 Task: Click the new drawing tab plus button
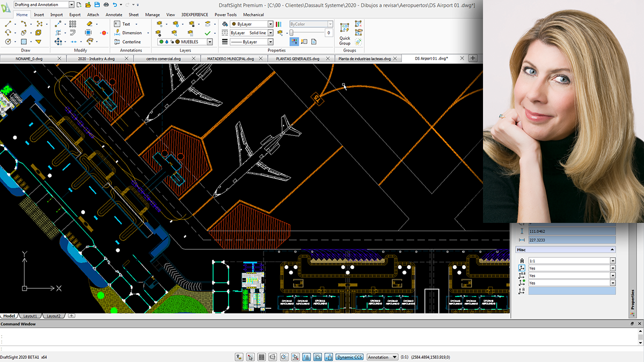[473, 58]
